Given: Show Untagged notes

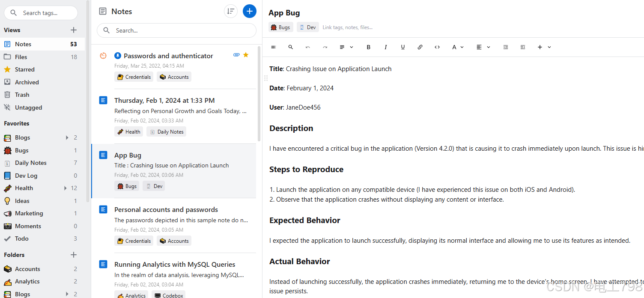Looking at the screenshot, I should [43, 107].
